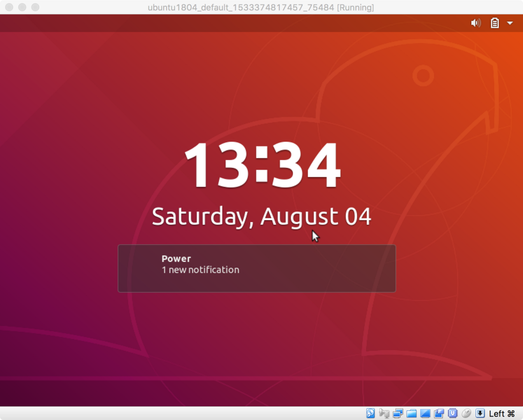Click the Left ⌘ host key label
This screenshot has width=523, height=420.
[x=502, y=414]
